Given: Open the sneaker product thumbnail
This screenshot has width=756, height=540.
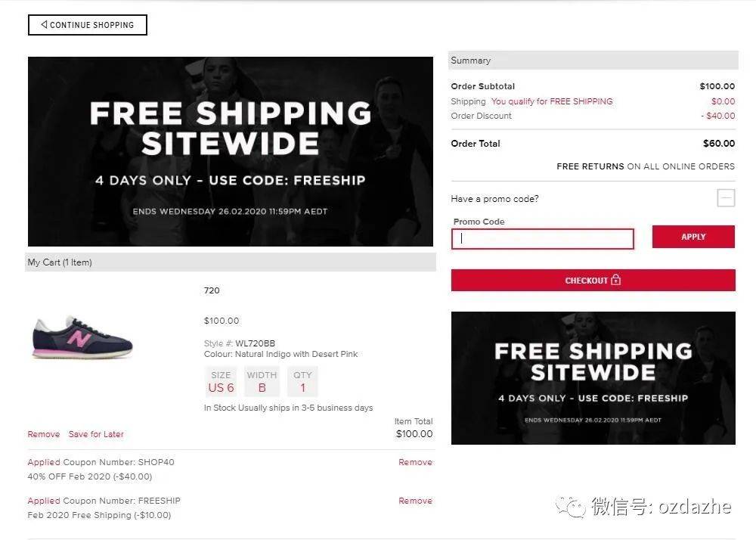Looking at the screenshot, I should tap(82, 337).
